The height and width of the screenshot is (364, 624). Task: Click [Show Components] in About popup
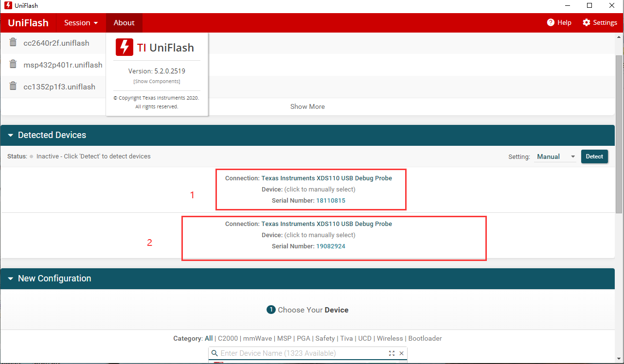157,81
